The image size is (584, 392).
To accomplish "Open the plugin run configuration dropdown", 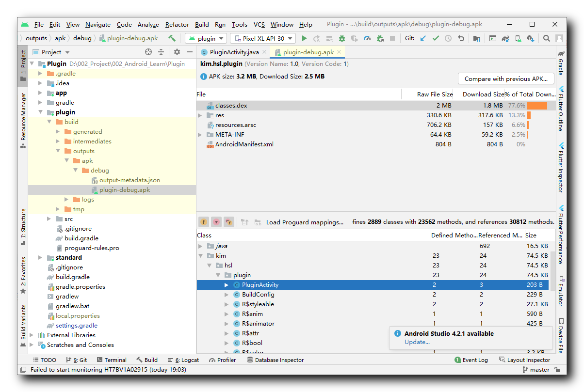I will [206, 38].
